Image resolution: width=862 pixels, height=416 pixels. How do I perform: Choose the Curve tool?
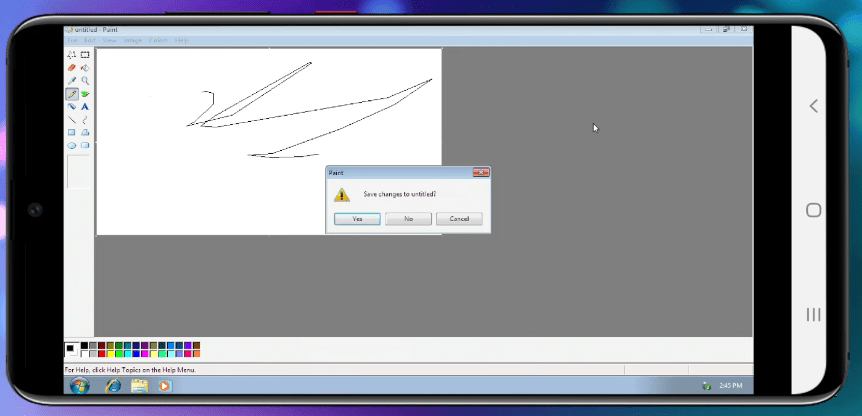(85, 119)
